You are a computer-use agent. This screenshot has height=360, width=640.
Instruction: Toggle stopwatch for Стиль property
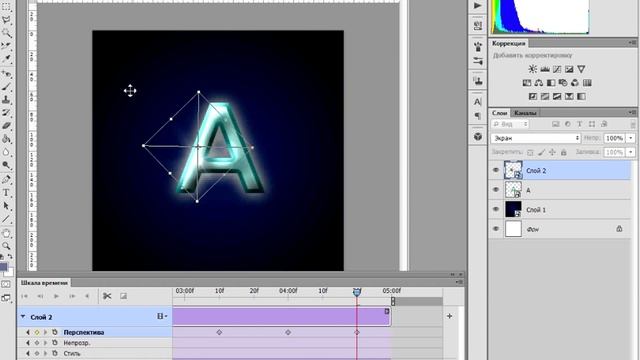tap(55, 353)
